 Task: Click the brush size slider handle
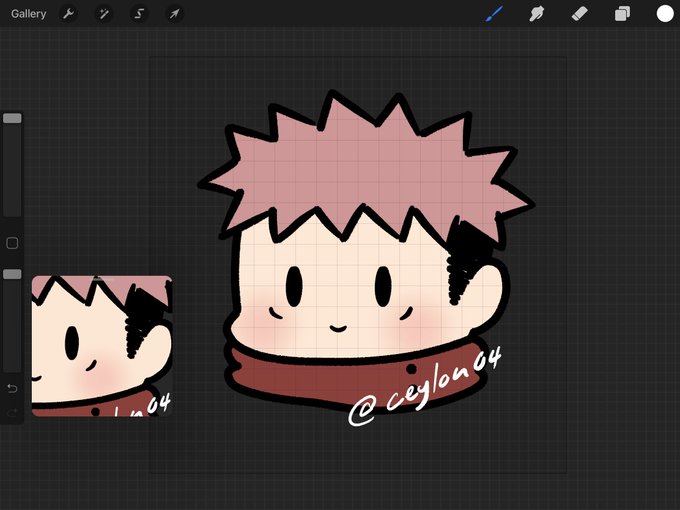12,118
